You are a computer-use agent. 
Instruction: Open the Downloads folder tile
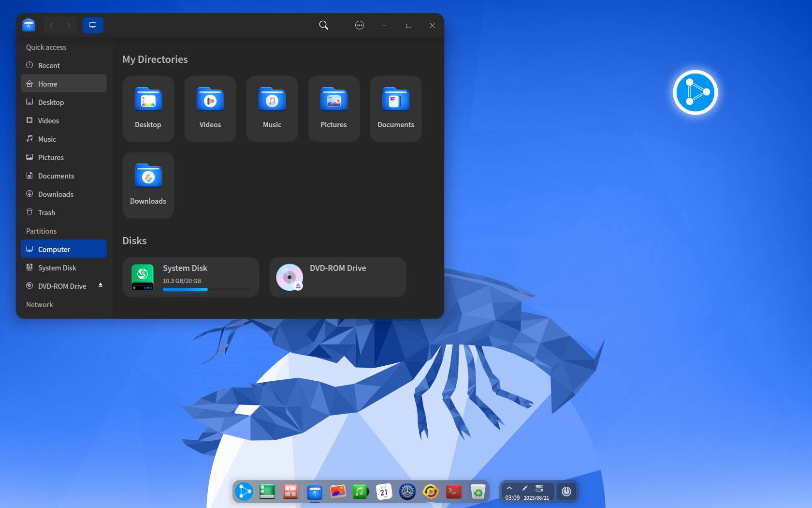148,185
